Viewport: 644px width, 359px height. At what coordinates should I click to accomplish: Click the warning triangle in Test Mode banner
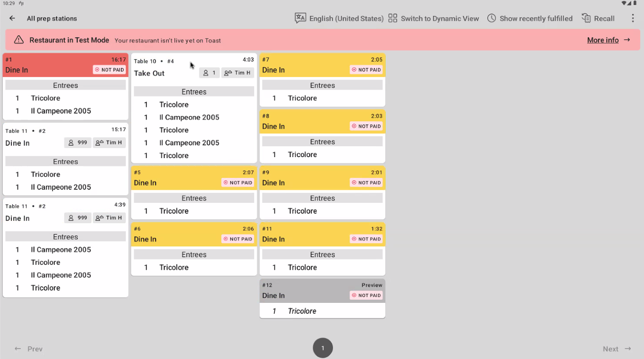19,40
